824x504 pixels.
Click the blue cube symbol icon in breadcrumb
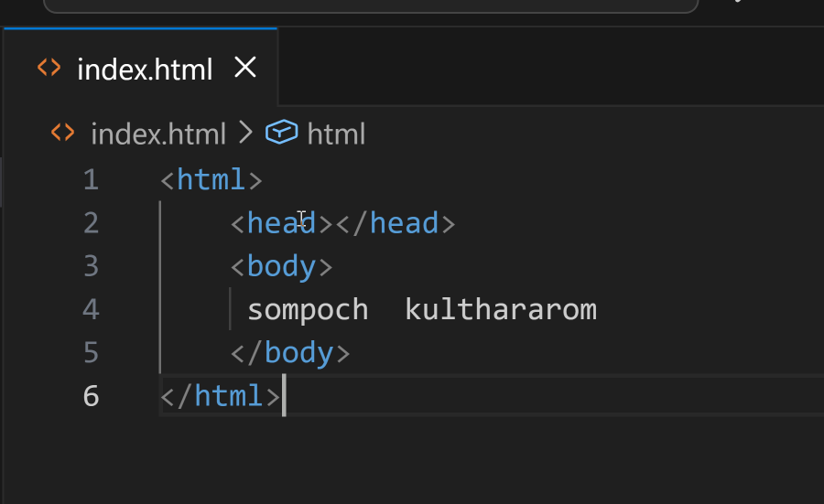tap(282, 134)
